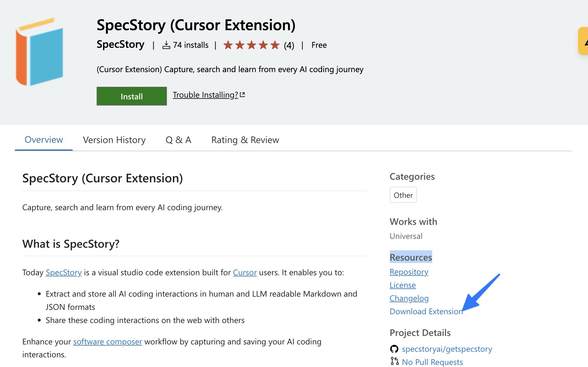
Task: Click the Trouble Installing link
Action: [208, 94]
